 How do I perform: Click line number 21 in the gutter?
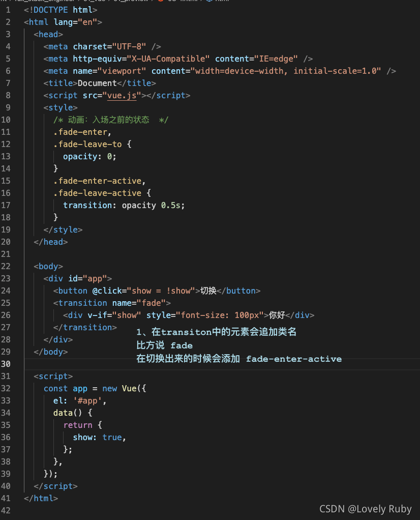coord(6,254)
